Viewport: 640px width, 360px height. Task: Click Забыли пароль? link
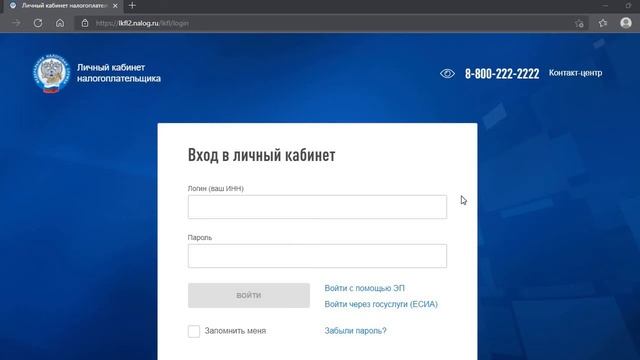click(355, 331)
